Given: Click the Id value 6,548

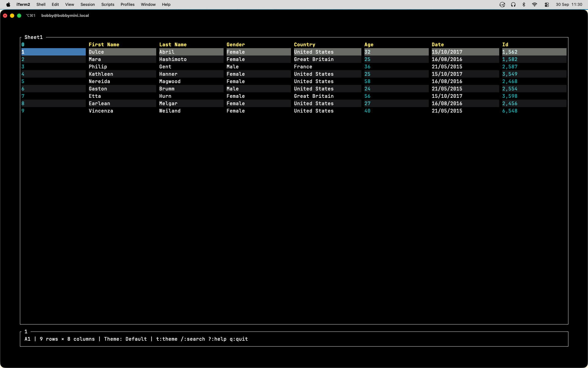Looking at the screenshot, I should pos(510,111).
